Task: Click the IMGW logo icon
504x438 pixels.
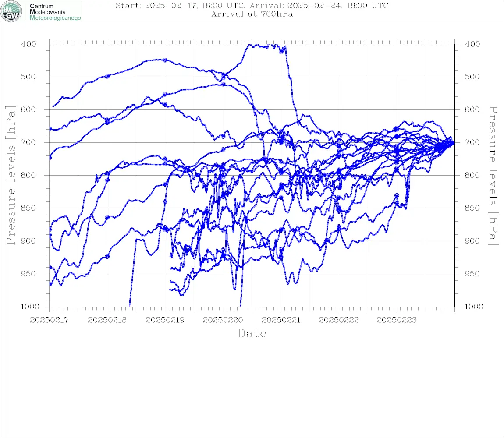Action: click(x=11, y=11)
